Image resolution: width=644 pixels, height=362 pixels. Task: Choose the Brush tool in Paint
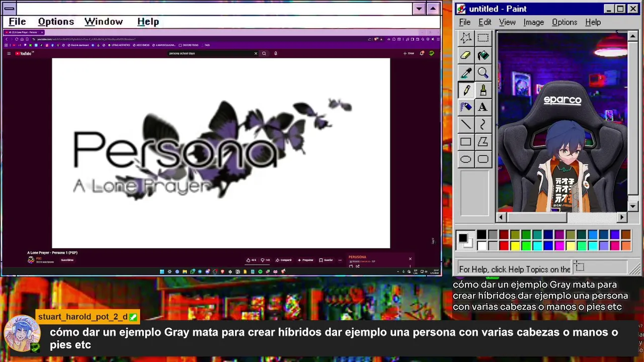click(x=483, y=90)
